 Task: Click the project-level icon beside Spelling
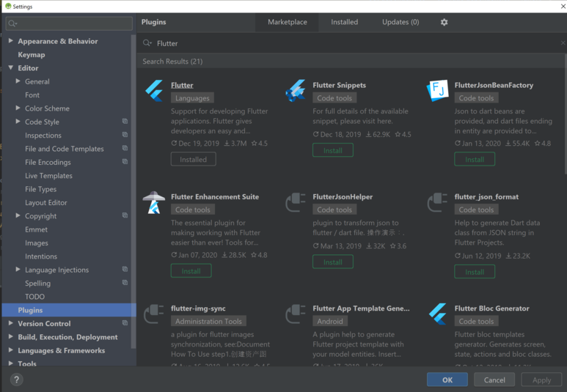(125, 282)
